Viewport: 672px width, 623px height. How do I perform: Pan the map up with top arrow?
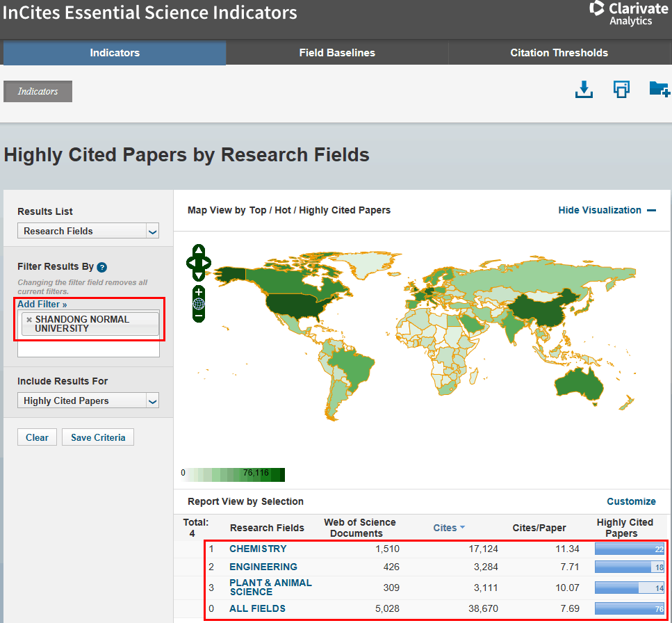(199, 250)
